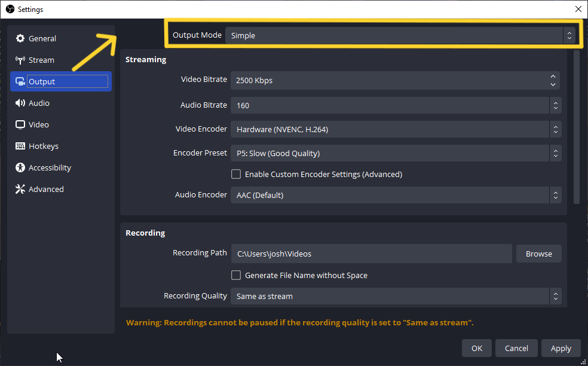Open the Audio Encoder dropdown
Screen dimensions: 588x366
click(x=396, y=195)
